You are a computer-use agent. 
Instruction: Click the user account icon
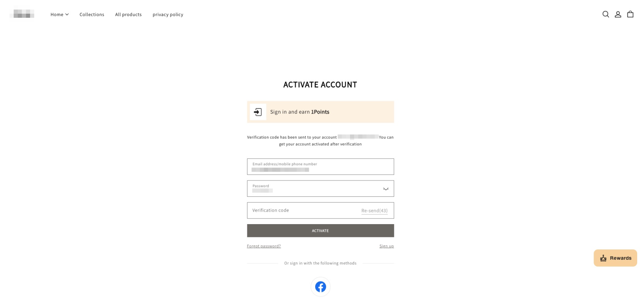618,14
